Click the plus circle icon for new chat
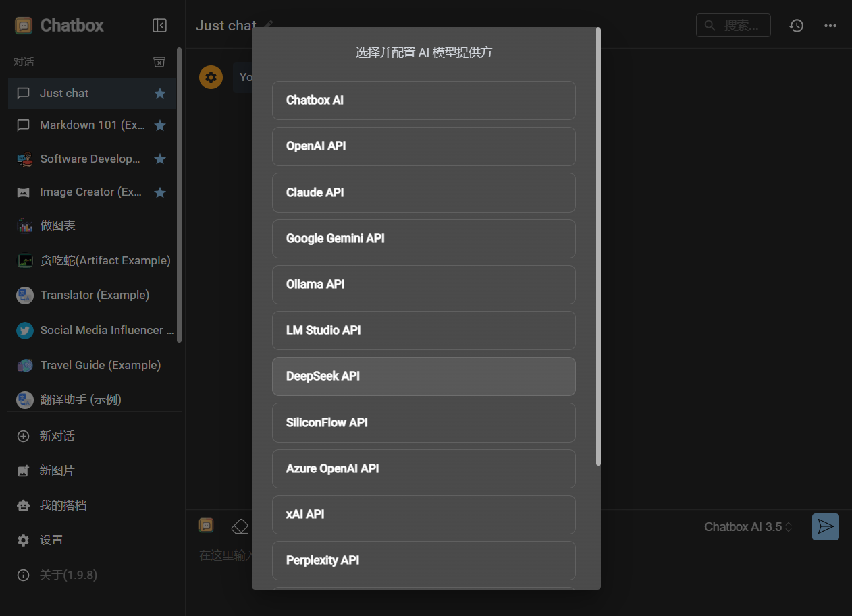Screen dimensions: 852x616 point(24,436)
